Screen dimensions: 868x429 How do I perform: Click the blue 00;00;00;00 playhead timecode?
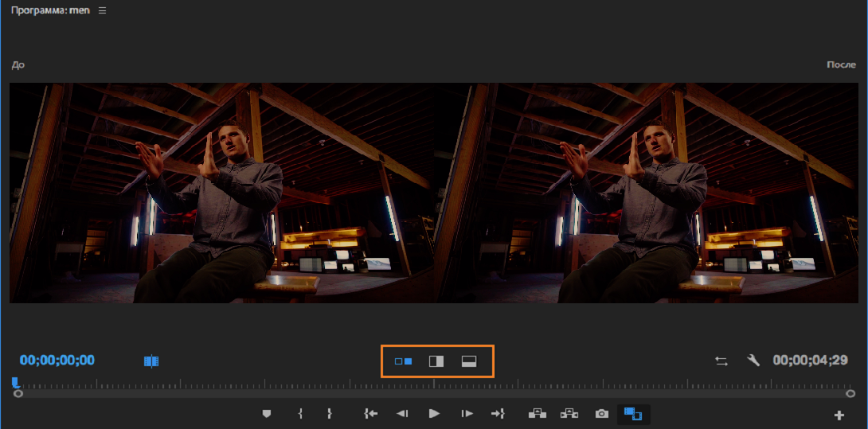pyautogui.click(x=57, y=361)
